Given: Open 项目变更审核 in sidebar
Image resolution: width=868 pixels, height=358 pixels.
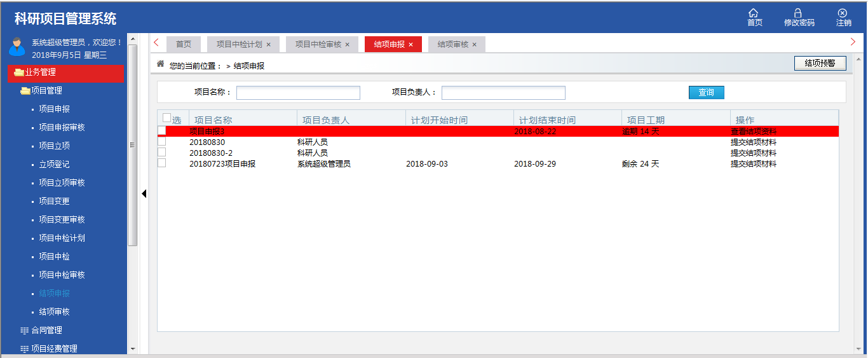Looking at the screenshot, I should coord(62,220).
